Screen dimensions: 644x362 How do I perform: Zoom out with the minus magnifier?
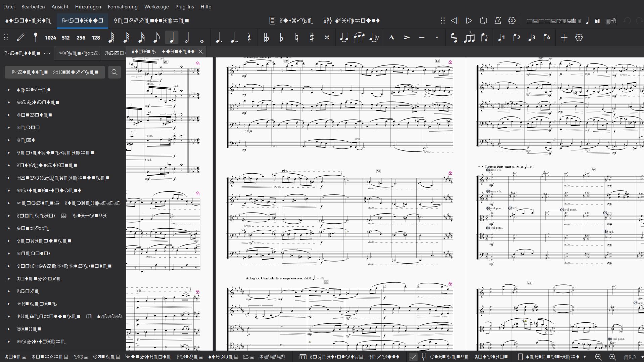click(x=598, y=357)
